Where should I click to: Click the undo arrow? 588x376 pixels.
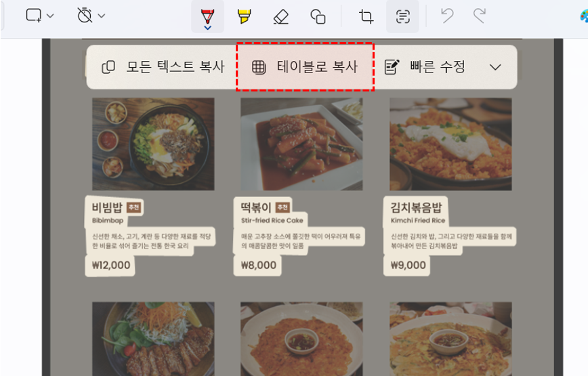pos(447,16)
